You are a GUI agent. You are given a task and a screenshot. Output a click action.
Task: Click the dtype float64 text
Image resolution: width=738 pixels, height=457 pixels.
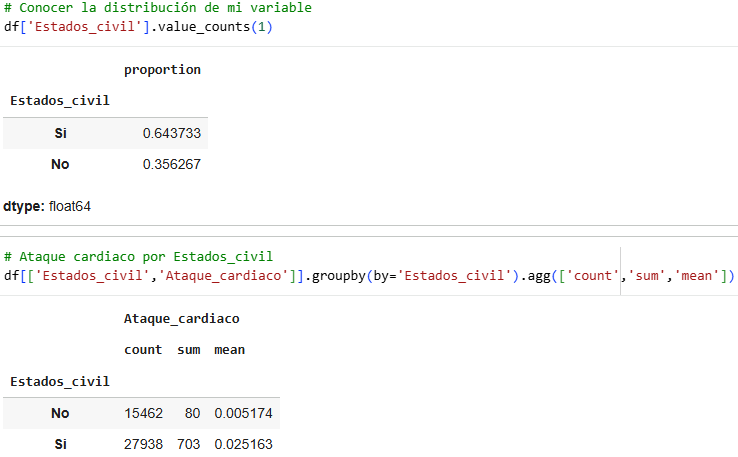[47, 206]
